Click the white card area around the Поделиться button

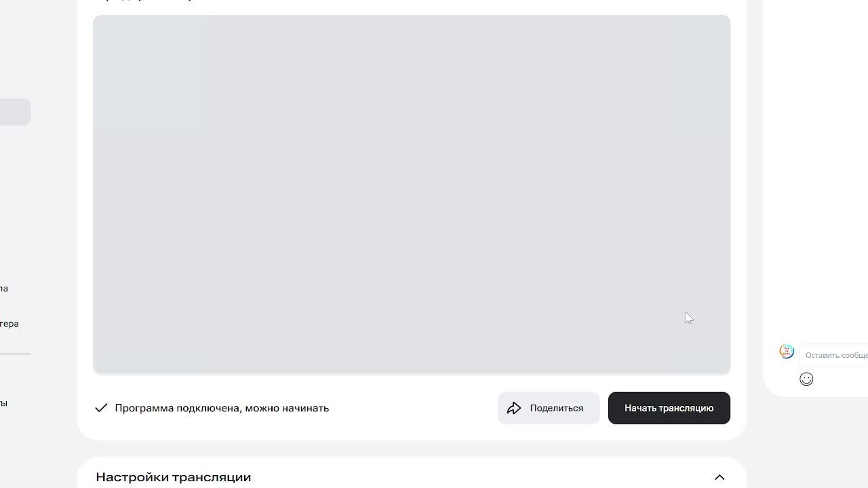(412, 432)
